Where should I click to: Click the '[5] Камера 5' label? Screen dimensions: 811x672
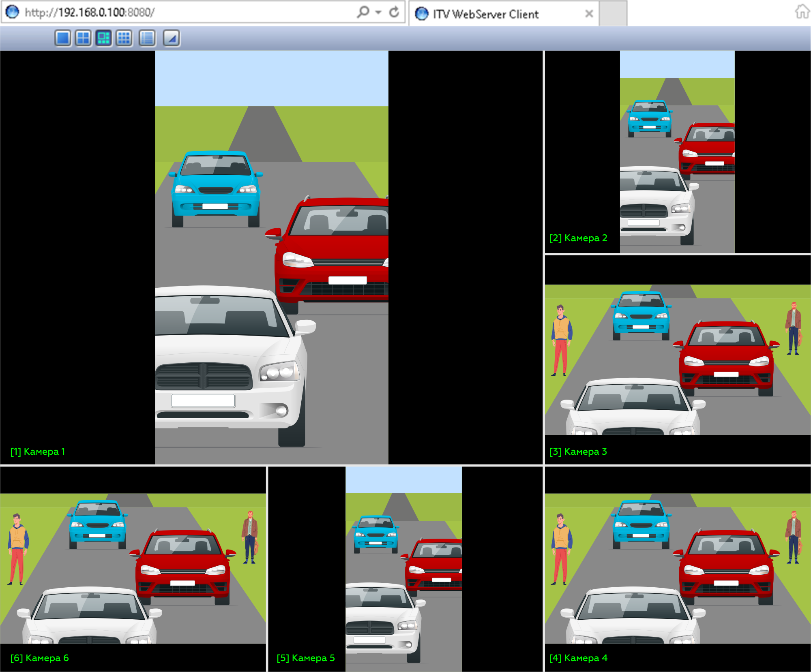pos(306,658)
